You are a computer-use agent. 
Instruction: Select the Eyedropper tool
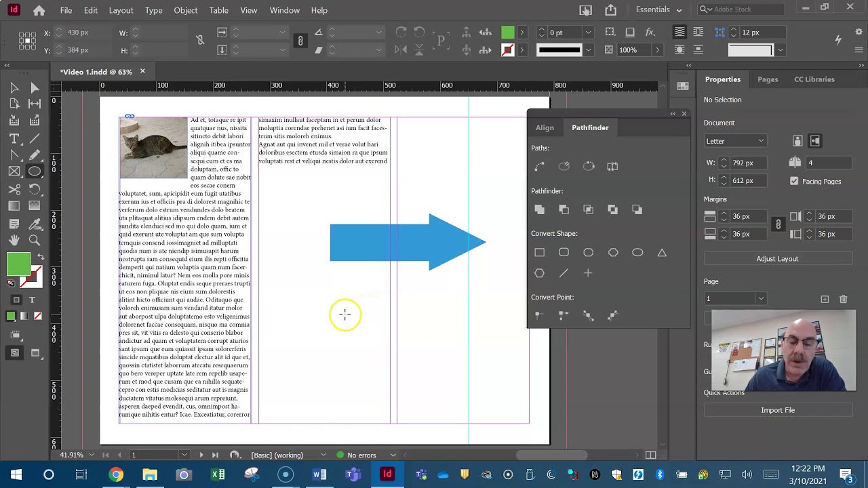click(35, 223)
